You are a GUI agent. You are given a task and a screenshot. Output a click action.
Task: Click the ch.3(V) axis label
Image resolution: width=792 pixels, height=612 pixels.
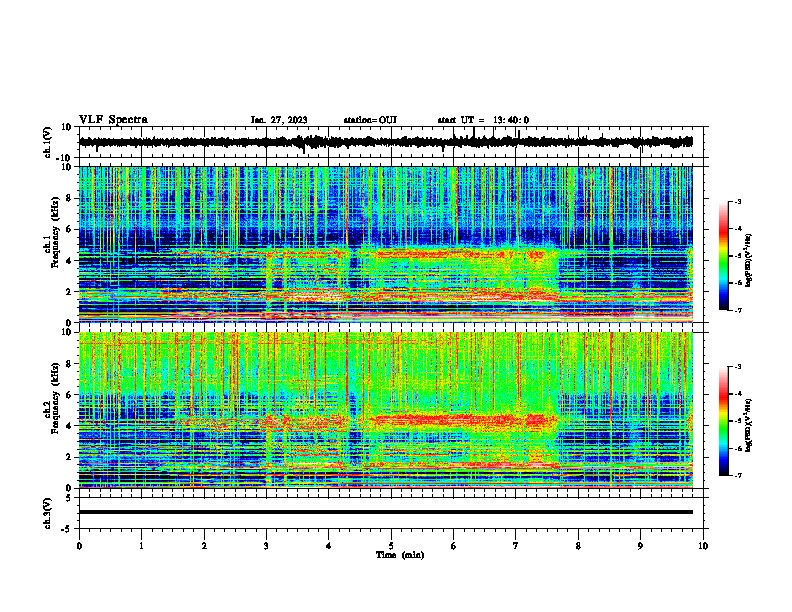[48, 513]
